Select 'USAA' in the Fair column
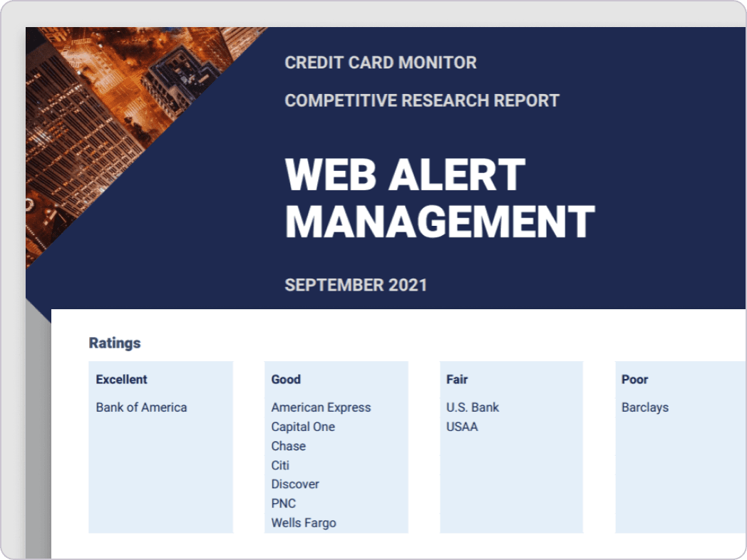The height and width of the screenshot is (560, 747). click(462, 427)
